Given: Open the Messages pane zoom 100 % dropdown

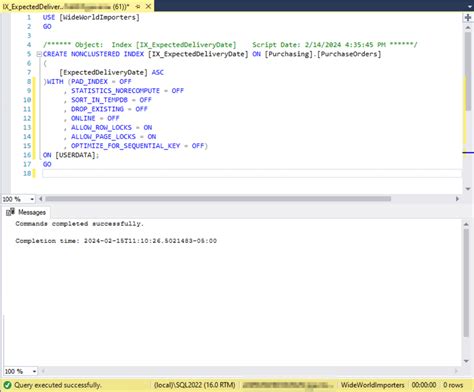Looking at the screenshot, I should (34, 371).
